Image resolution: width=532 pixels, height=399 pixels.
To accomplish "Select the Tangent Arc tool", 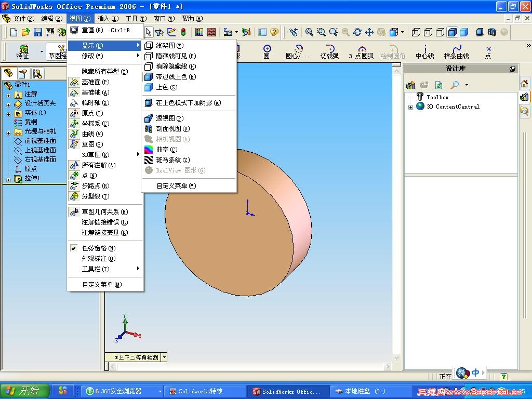I will coord(330,51).
